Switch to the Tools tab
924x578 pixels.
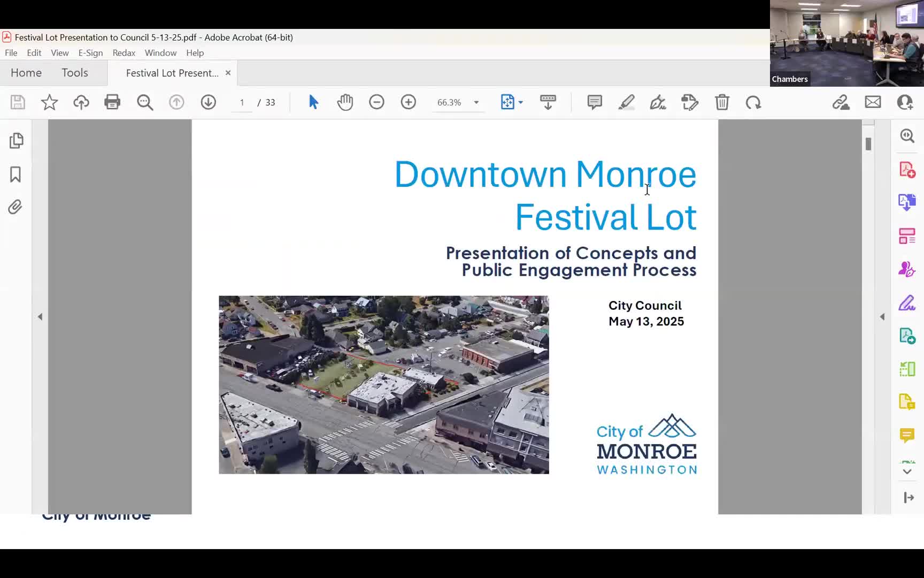tap(74, 72)
